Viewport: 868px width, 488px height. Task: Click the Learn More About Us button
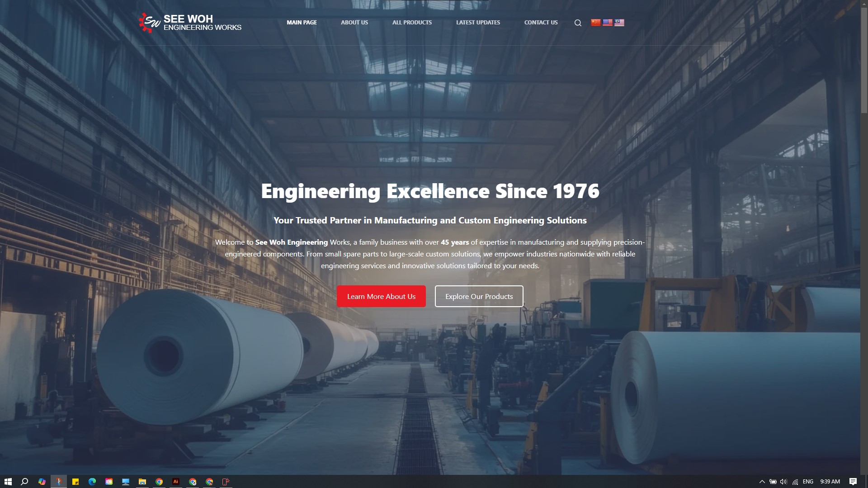[381, 296]
